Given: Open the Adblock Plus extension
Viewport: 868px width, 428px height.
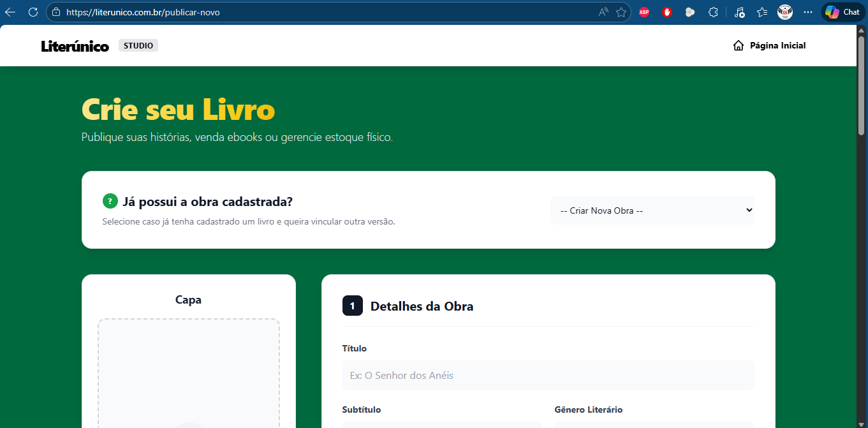Looking at the screenshot, I should click(644, 12).
